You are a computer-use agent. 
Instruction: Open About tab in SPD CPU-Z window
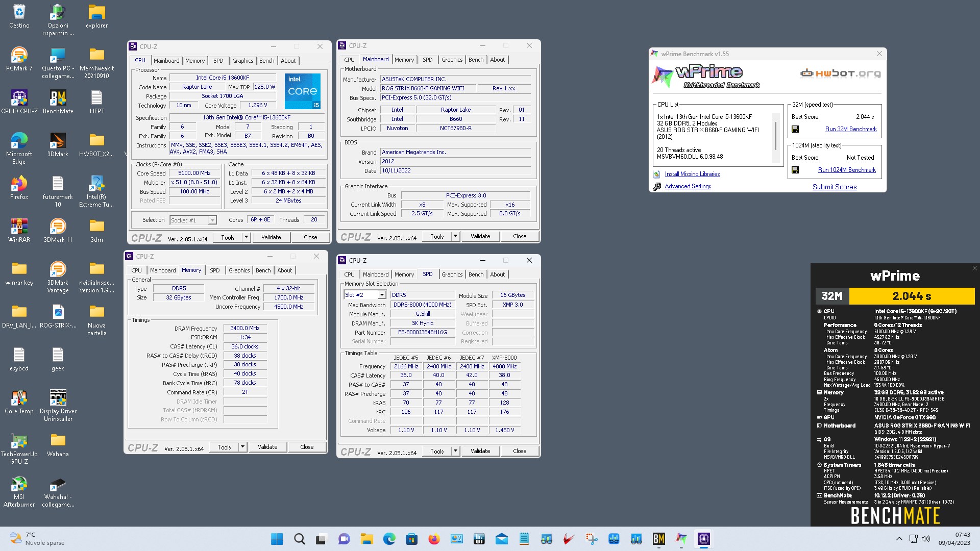pos(497,274)
